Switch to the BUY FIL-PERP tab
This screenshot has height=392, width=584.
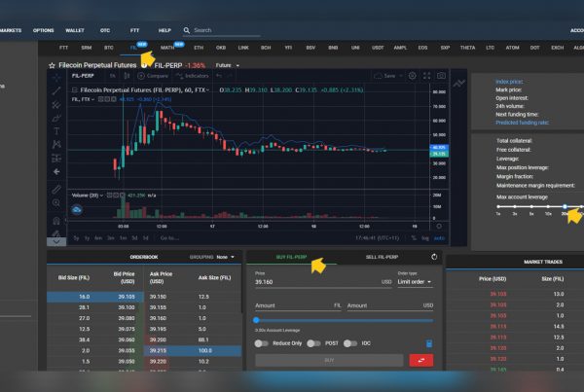(x=291, y=257)
